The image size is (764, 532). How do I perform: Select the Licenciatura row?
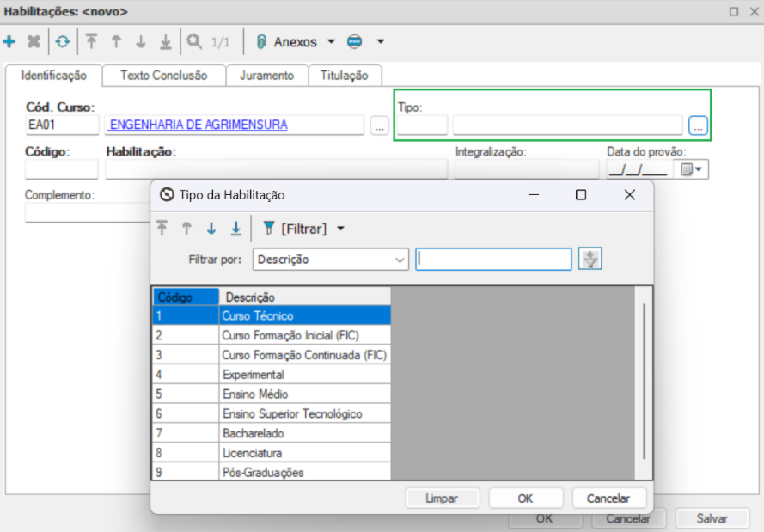[272, 452]
